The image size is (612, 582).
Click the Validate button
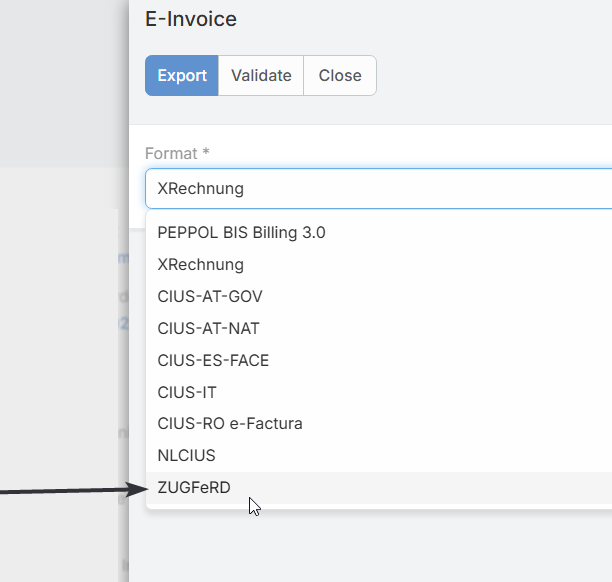261,75
